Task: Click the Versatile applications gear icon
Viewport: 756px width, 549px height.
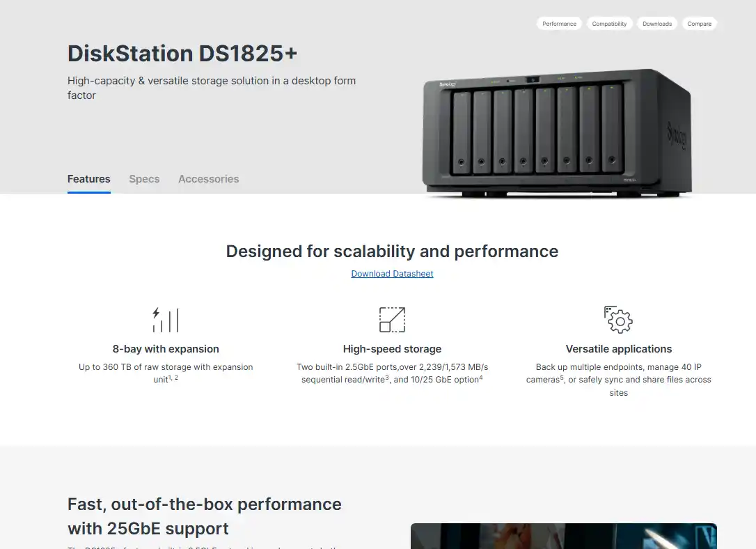Action: (x=618, y=319)
